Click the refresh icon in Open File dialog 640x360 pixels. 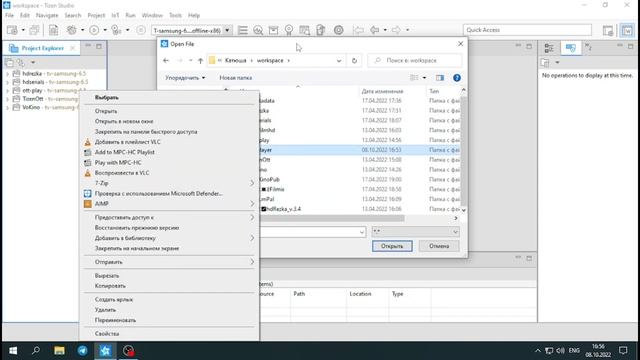[x=354, y=60]
